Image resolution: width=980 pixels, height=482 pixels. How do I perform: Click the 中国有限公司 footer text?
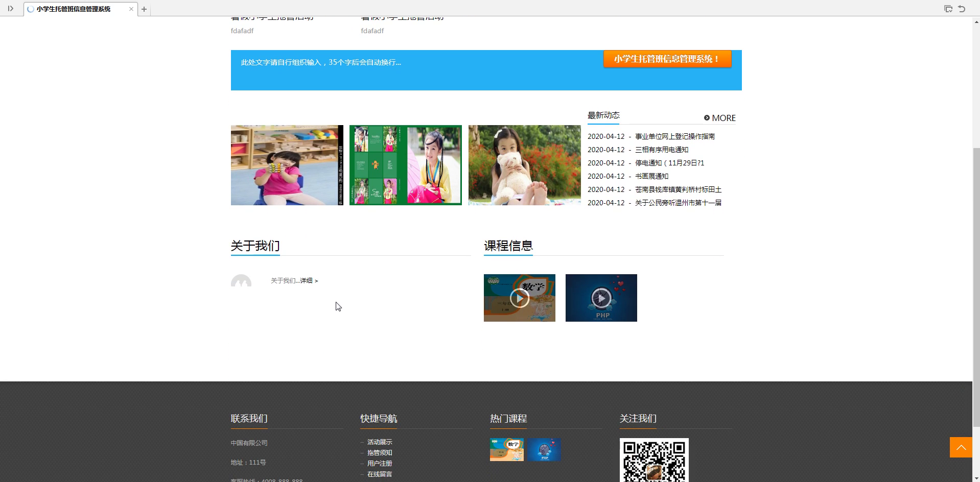[249, 443]
